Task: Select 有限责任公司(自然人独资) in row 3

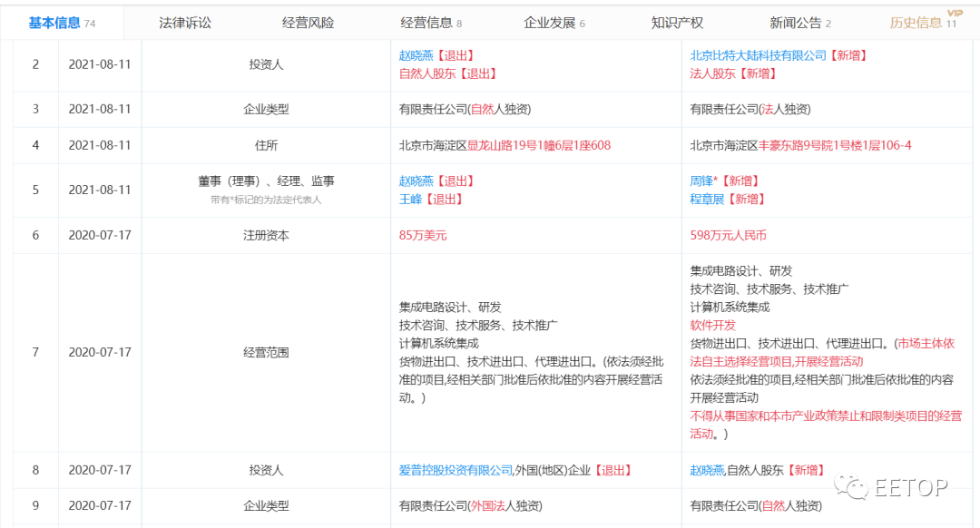Action: click(x=465, y=110)
